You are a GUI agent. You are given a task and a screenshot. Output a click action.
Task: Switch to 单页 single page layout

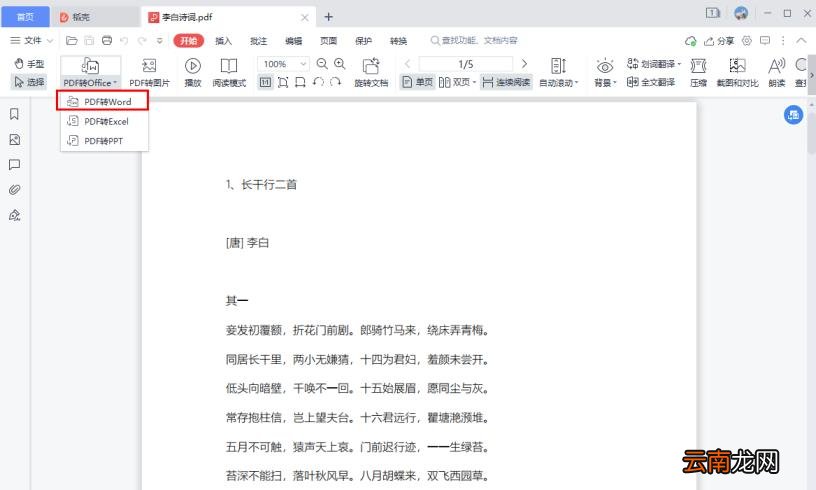coord(417,82)
